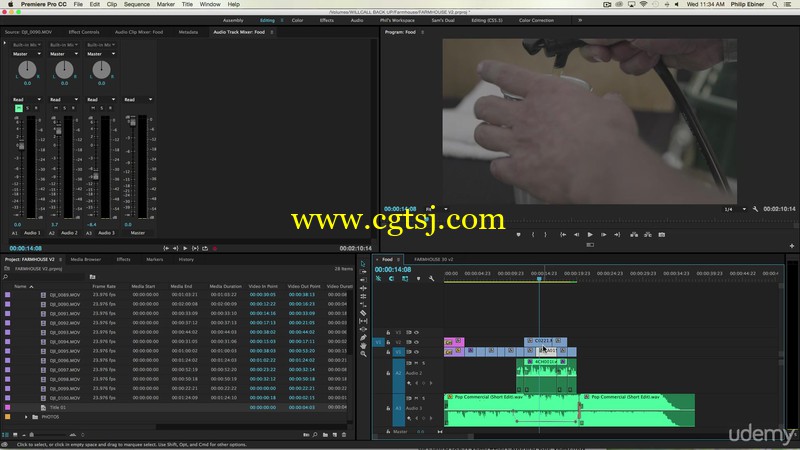This screenshot has width=800, height=450.
Task: Toggle Snap in the timeline
Action: click(391, 279)
